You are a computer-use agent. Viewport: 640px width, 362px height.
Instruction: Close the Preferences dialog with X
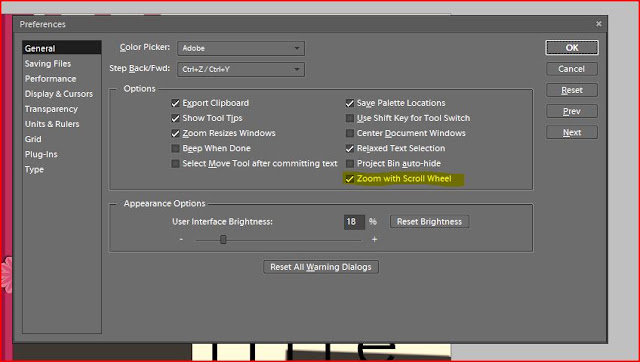(x=598, y=24)
